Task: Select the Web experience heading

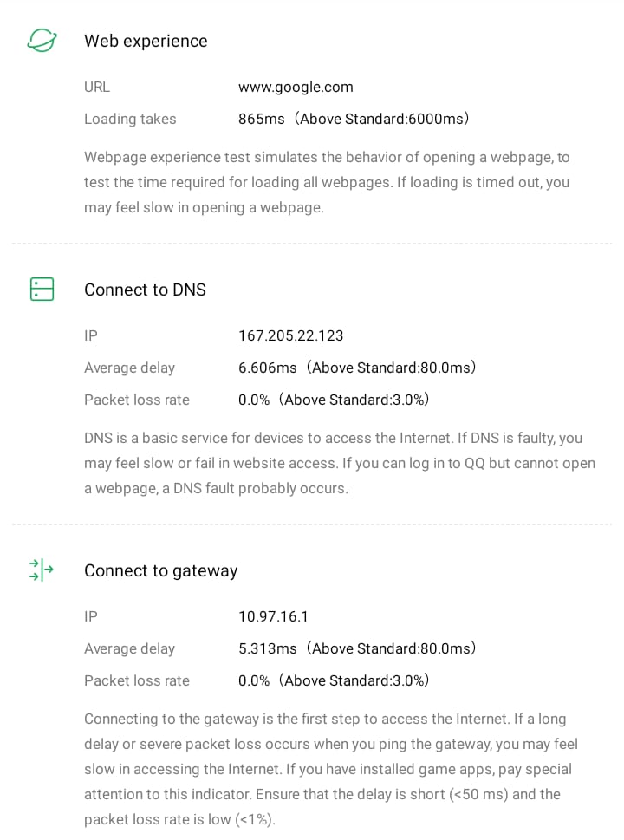Action: pos(146,41)
